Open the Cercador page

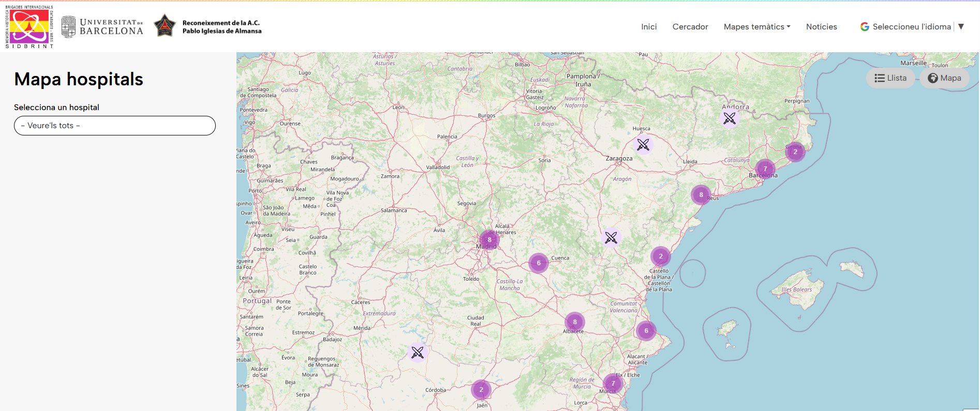click(690, 27)
